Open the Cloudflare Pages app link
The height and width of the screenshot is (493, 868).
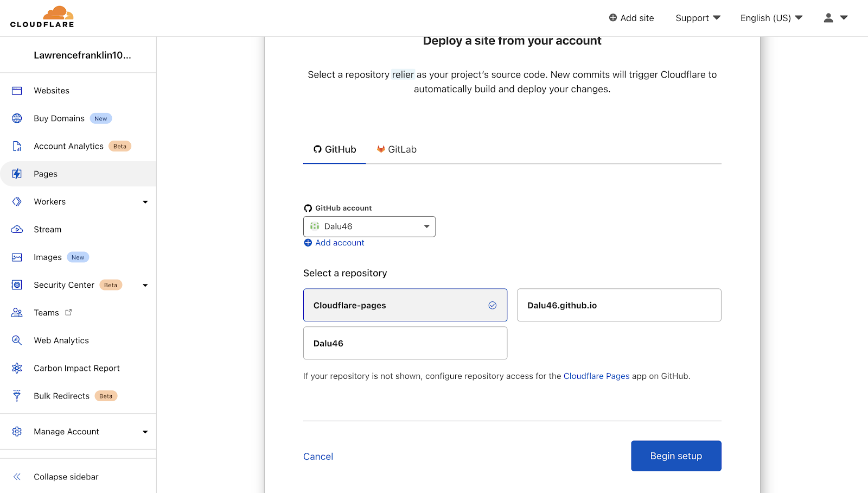[596, 376]
